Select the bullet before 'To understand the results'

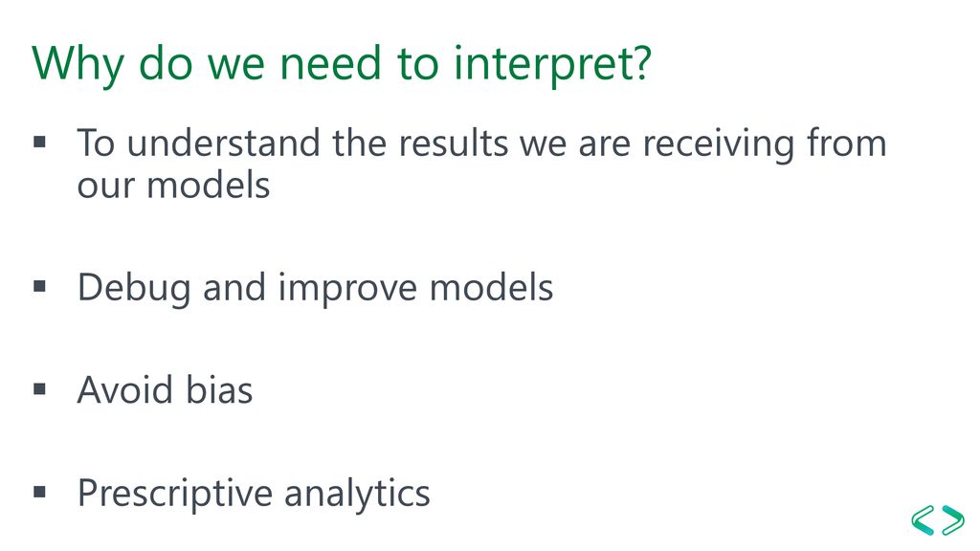pos(40,143)
